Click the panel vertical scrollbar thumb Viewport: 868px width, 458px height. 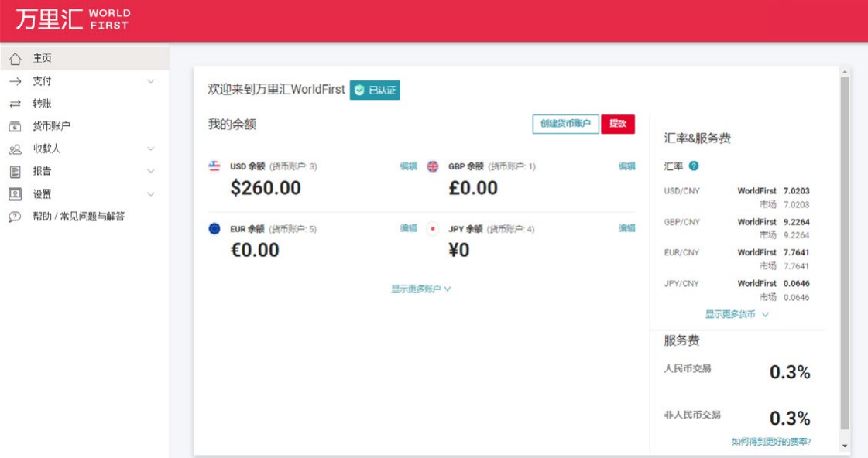[845, 253]
